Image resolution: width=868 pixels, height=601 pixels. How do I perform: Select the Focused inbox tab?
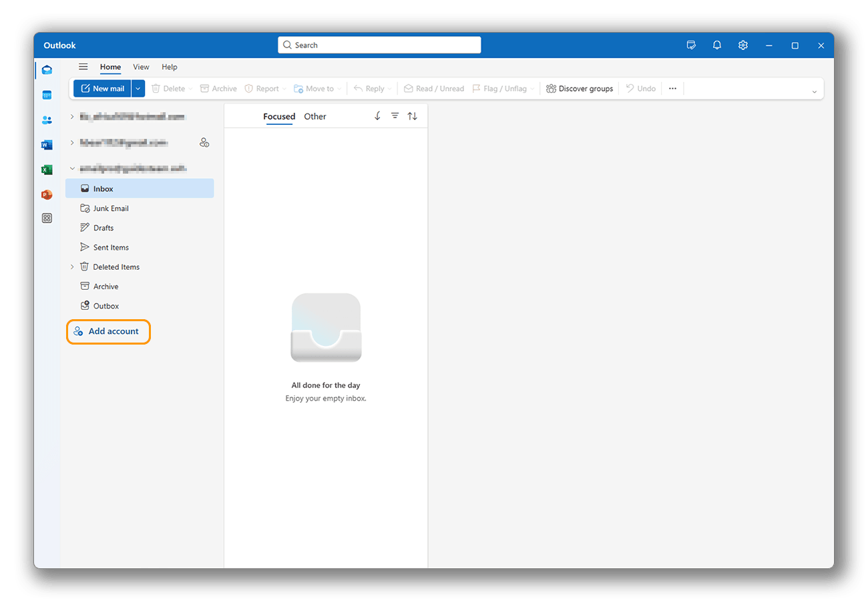pyautogui.click(x=279, y=116)
